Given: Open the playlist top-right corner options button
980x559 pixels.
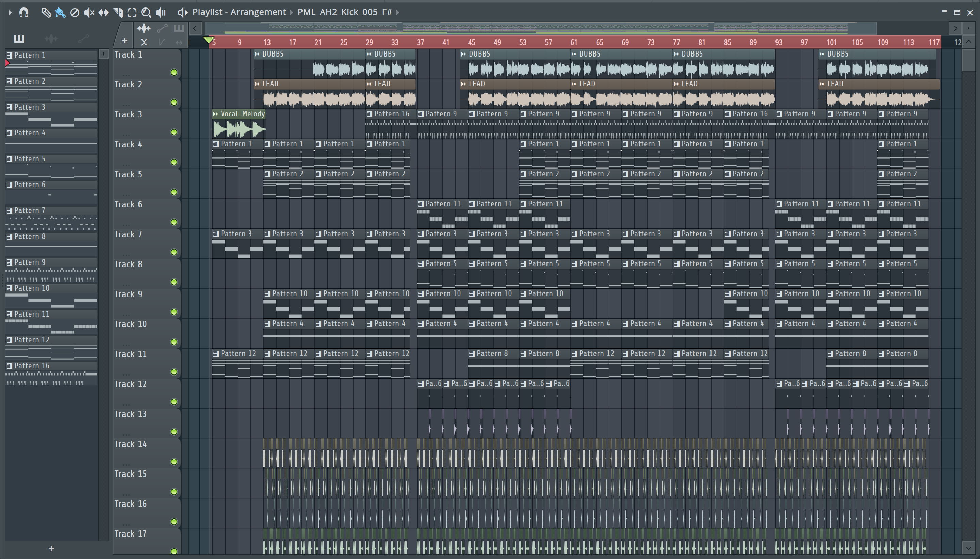Looking at the screenshot, I should point(969,28).
